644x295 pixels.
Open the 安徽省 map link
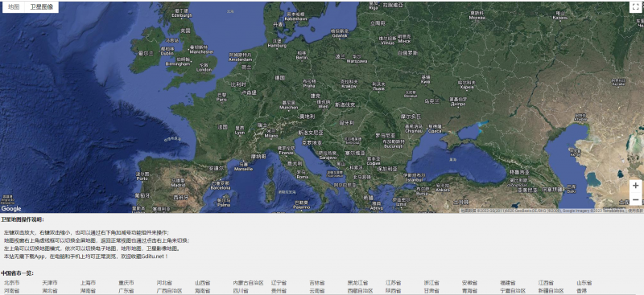point(470,283)
